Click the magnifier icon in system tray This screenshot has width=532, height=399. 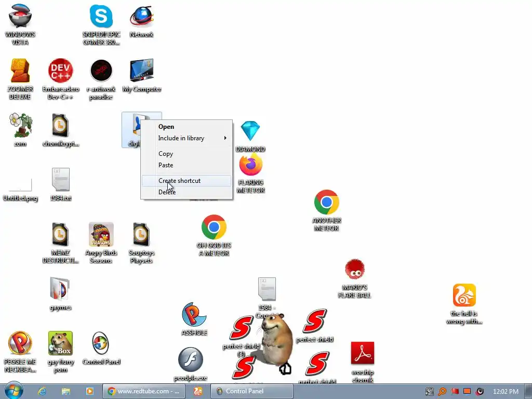pyautogui.click(x=442, y=392)
